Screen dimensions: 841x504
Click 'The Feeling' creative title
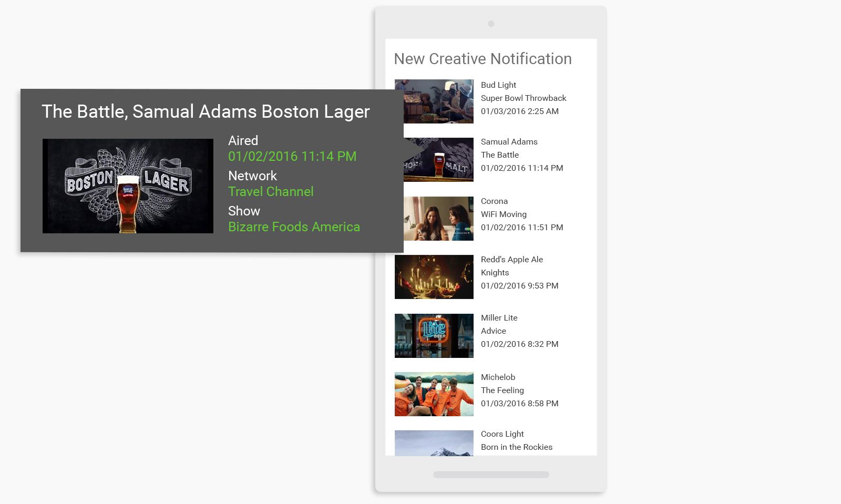(502, 390)
